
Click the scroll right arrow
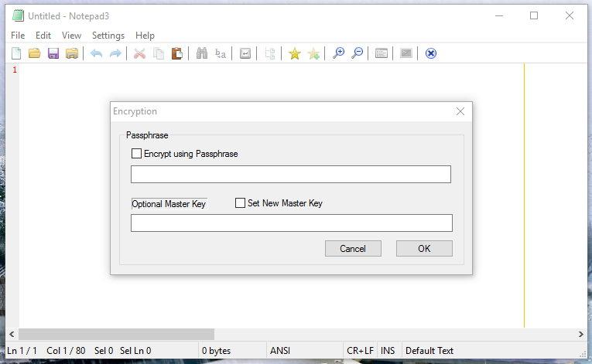coord(580,334)
